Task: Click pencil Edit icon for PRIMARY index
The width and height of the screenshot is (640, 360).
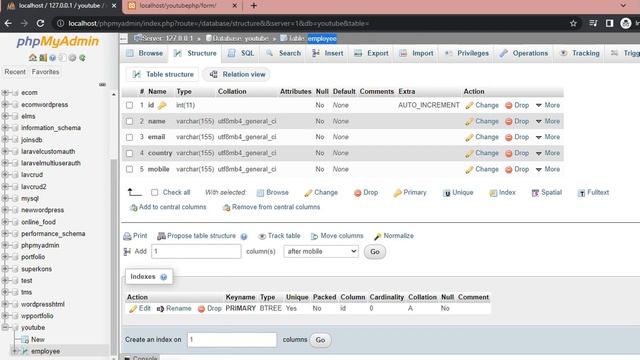Action: pos(133,309)
